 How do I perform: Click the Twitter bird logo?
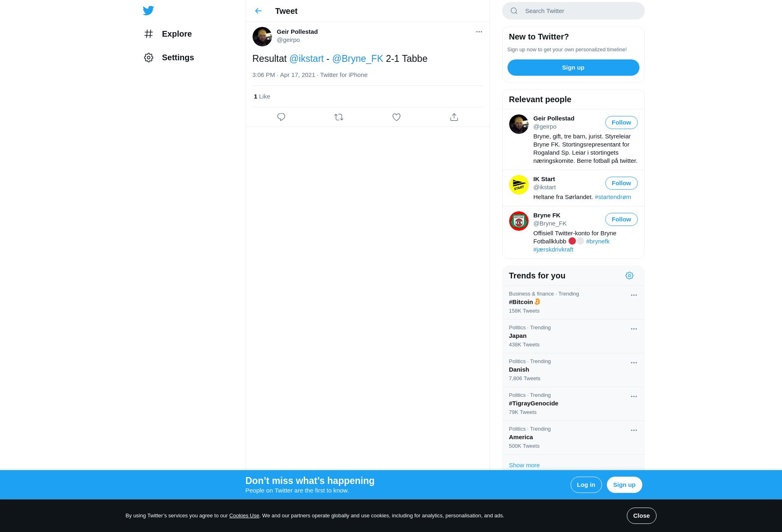tap(148, 11)
